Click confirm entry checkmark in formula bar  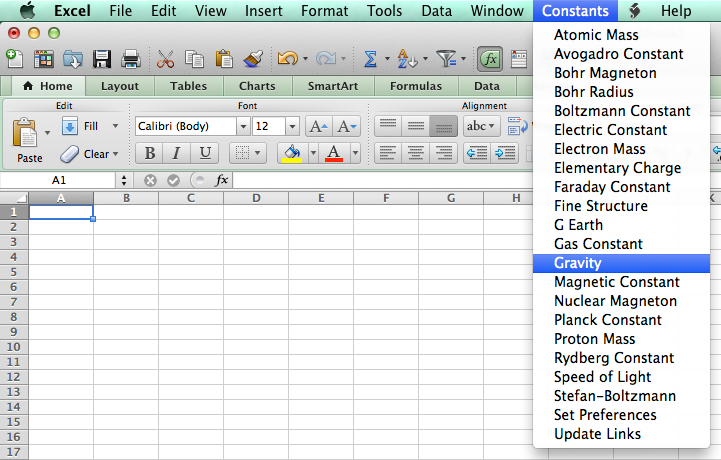tap(173, 180)
